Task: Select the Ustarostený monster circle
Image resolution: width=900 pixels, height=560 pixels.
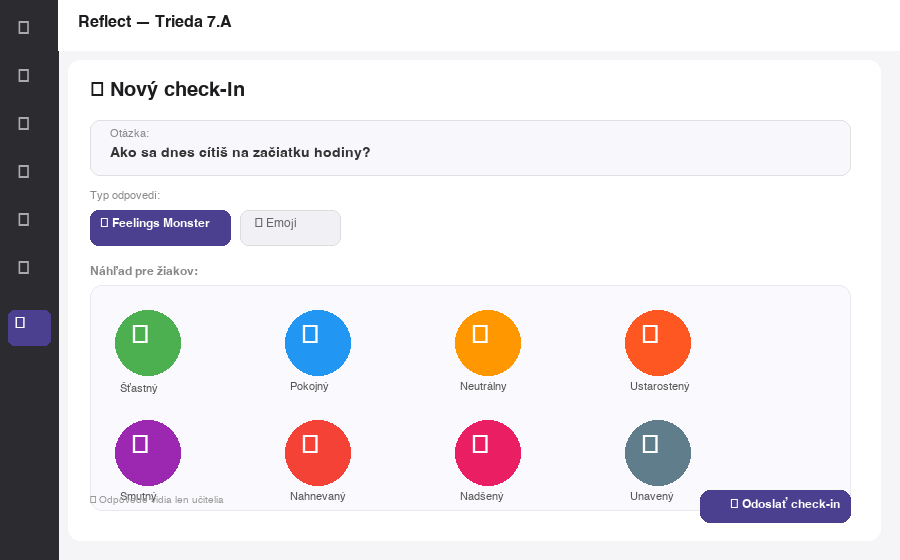Action: click(658, 343)
